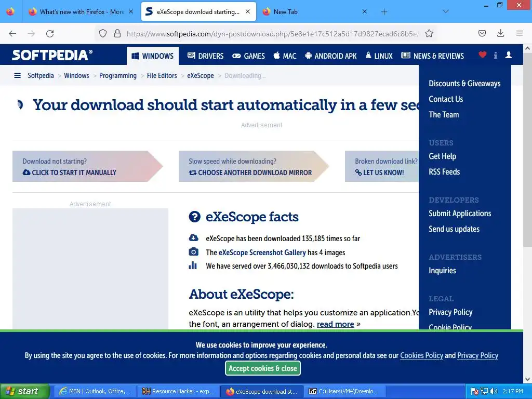Image resolution: width=532 pixels, height=399 pixels.
Task: Open Submit Applications menu entry
Action: click(460, 214)
